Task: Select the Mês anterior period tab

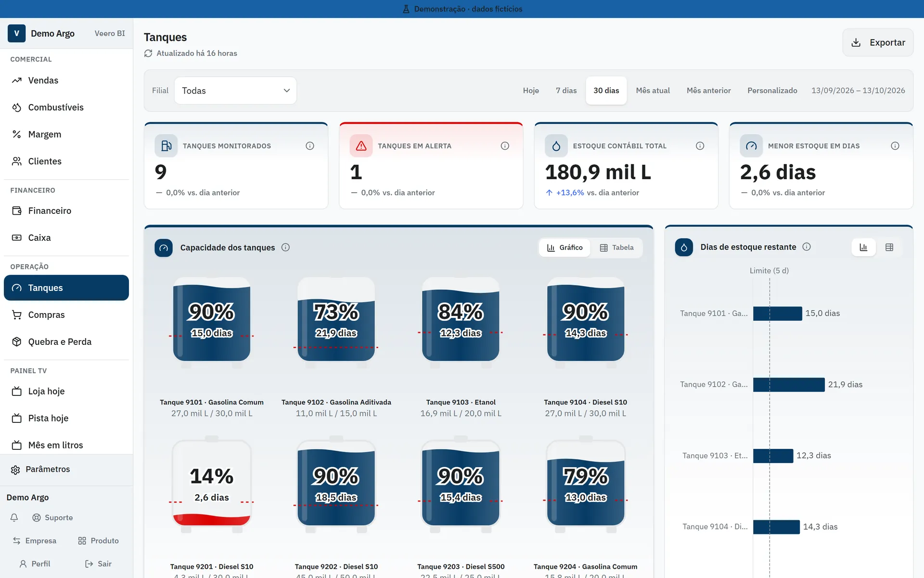Action: pos(708,91)
